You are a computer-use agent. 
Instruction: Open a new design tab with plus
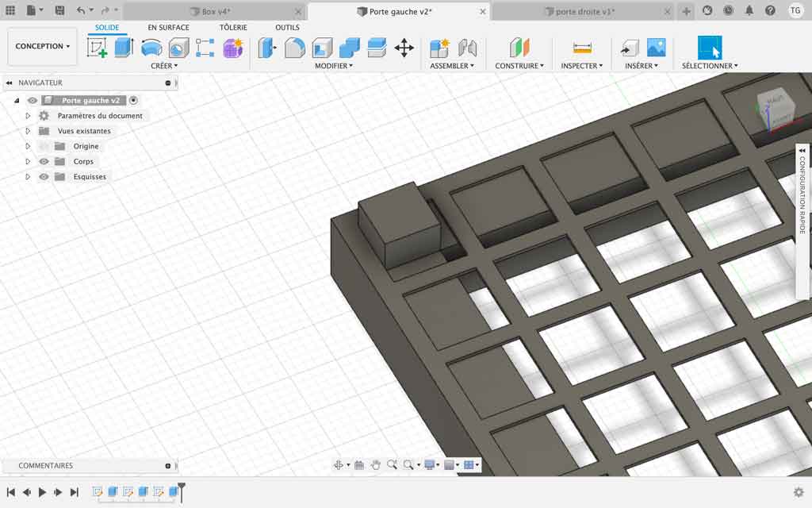click(686, 11)
